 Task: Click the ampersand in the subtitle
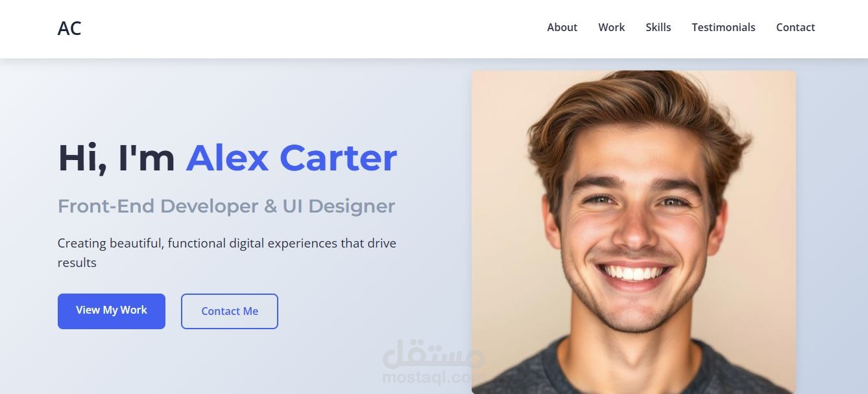click(270, 206)
